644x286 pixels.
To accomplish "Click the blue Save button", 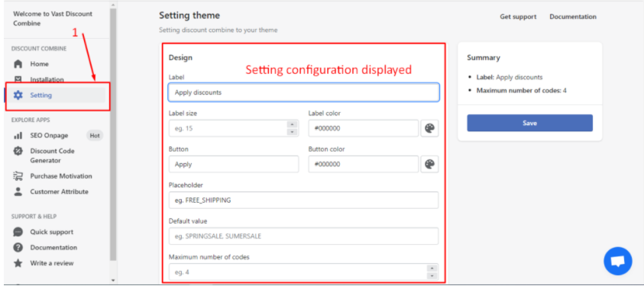I will [x=529, y=123].
